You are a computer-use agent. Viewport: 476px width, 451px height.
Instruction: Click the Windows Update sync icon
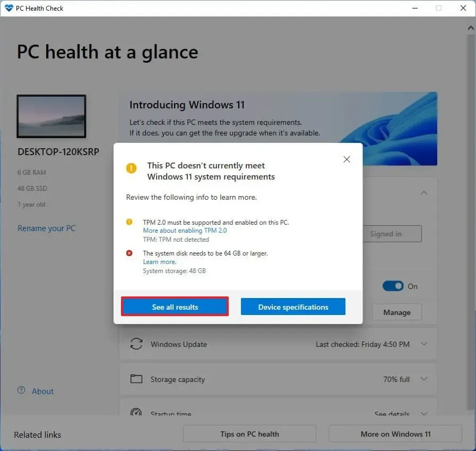pyautogui.click(x=136, y=344)
